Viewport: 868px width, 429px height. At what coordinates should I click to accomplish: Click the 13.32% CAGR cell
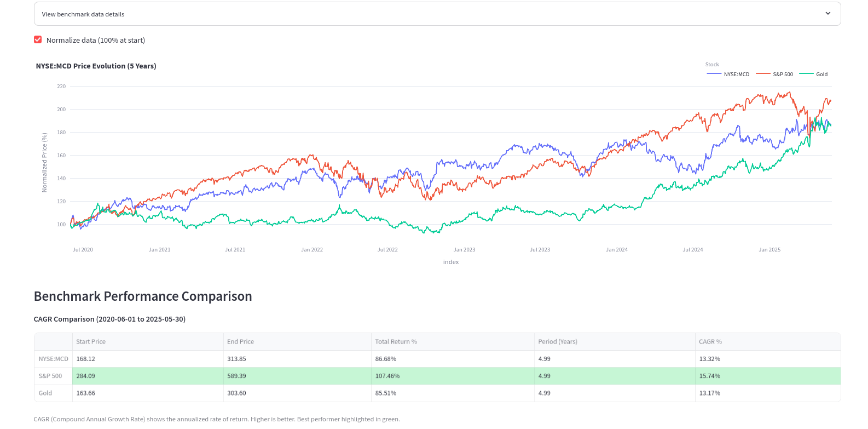tap(768, 359)
